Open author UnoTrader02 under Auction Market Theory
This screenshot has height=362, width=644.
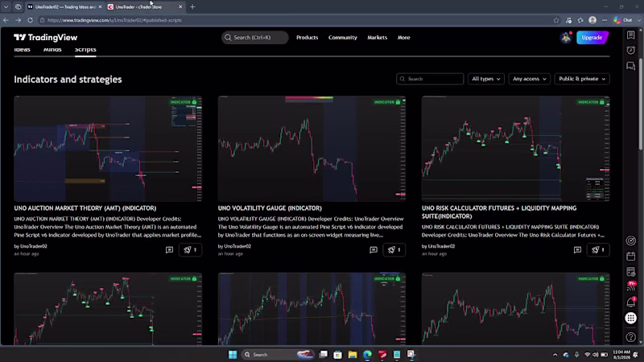click(x=34, y=246)
